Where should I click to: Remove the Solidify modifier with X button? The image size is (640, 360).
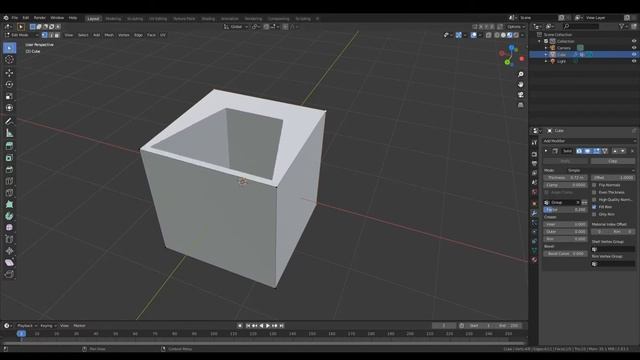(632, 151)
